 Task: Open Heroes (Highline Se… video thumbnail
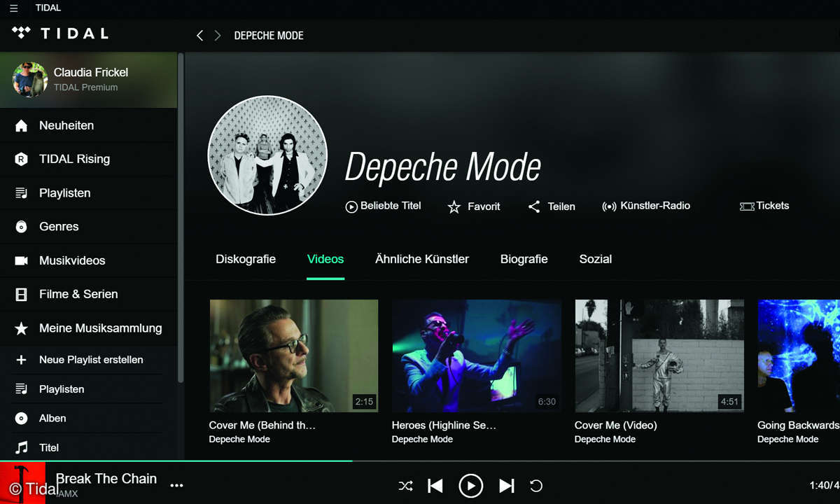pos(476,356)
